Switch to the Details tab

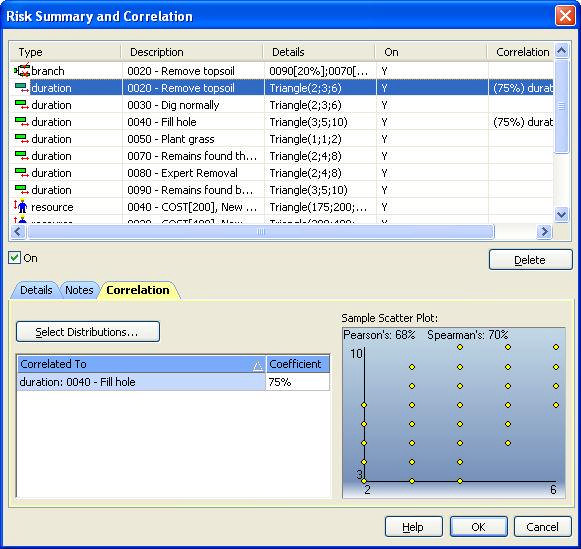(36, 290)
